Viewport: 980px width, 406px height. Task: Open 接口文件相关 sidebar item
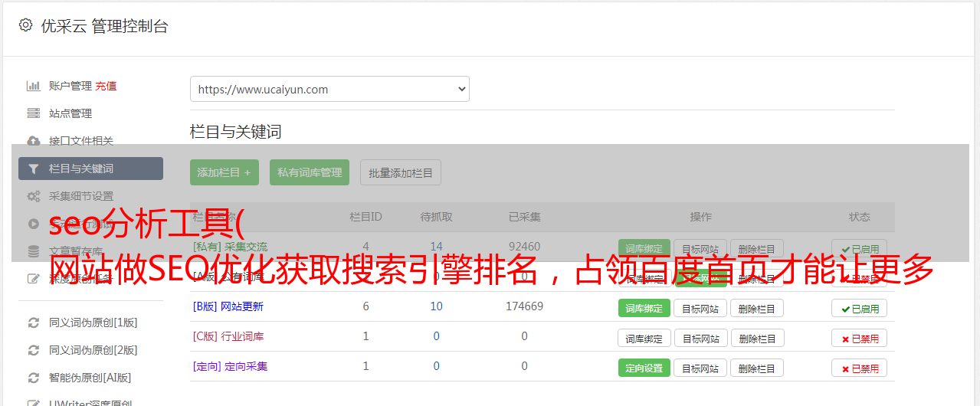81,141
